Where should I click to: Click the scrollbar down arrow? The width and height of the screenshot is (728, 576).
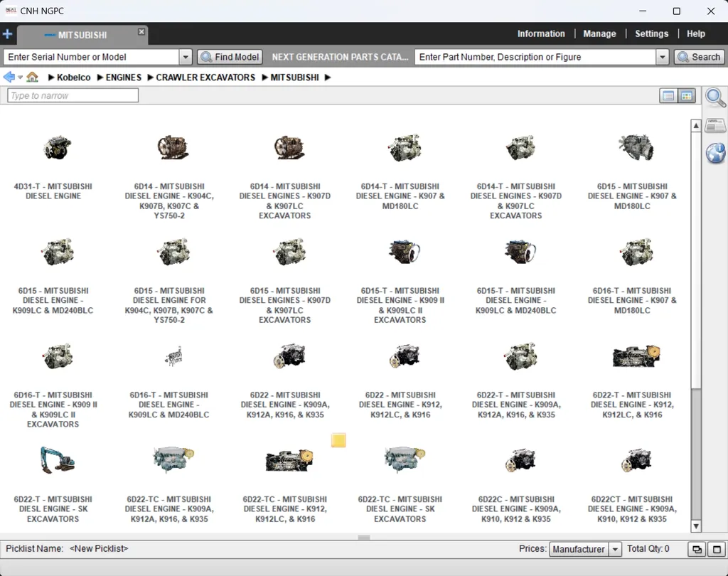pyautogui.click(x=695, y=526)
